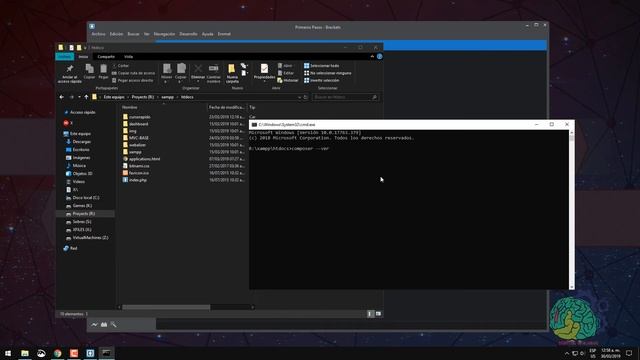640x360 pixels.
Task: Open the Mover a dropdown in Organizar
Action: [167, 73]
